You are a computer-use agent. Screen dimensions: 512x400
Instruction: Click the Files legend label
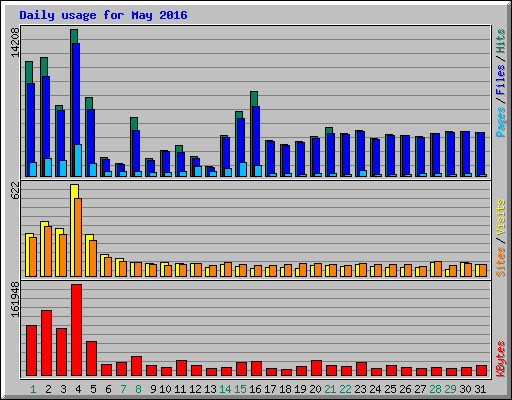tap(500, 79)
